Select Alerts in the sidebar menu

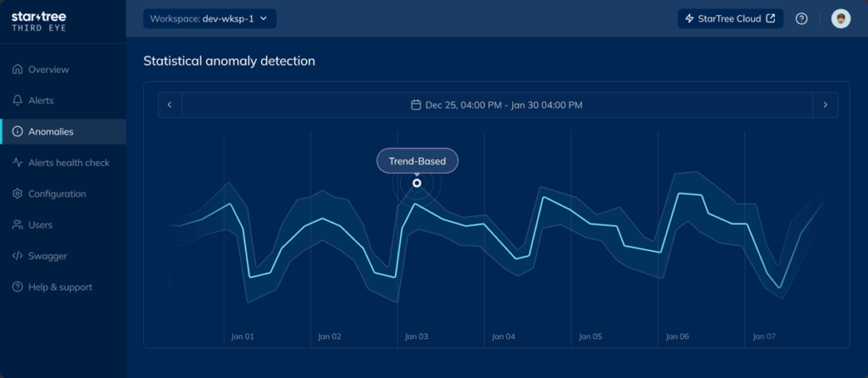coord(41,101)
